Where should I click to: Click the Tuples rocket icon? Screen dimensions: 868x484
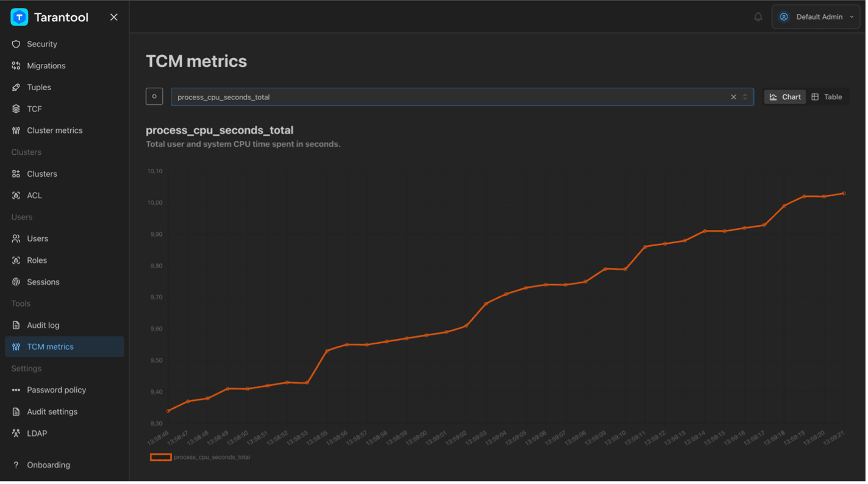click(16, 88)
